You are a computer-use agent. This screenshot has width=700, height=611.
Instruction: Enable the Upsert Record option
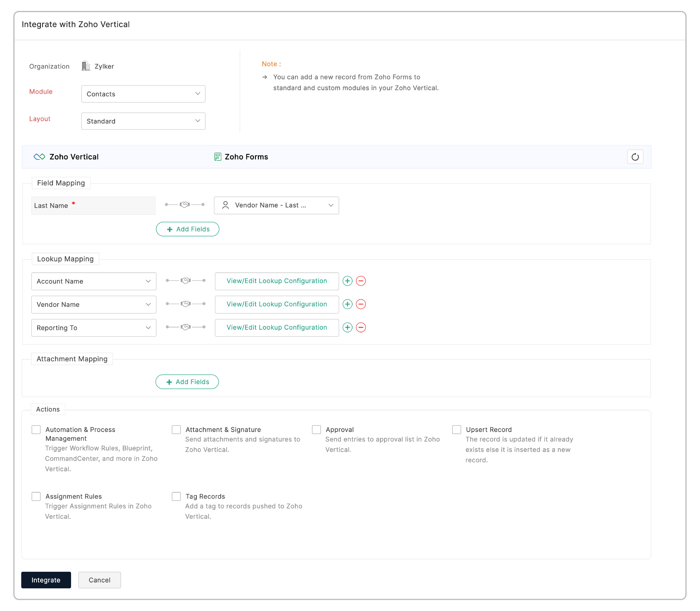click(457, 429)
